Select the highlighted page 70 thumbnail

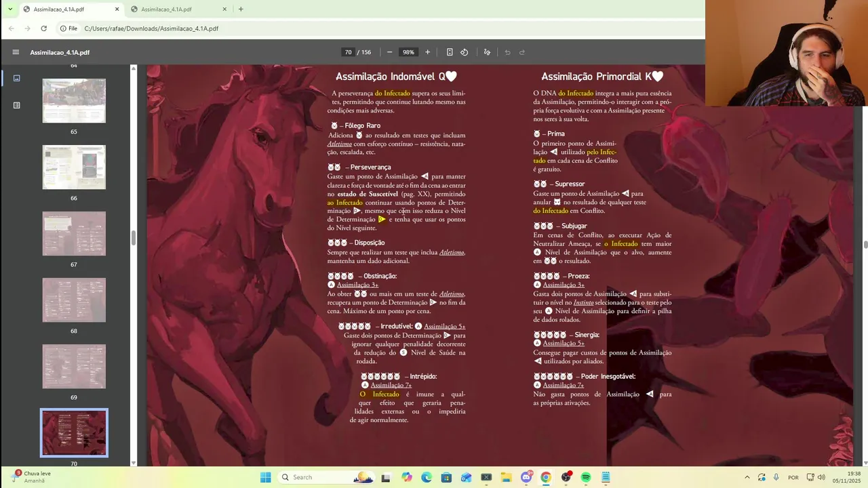74,432
